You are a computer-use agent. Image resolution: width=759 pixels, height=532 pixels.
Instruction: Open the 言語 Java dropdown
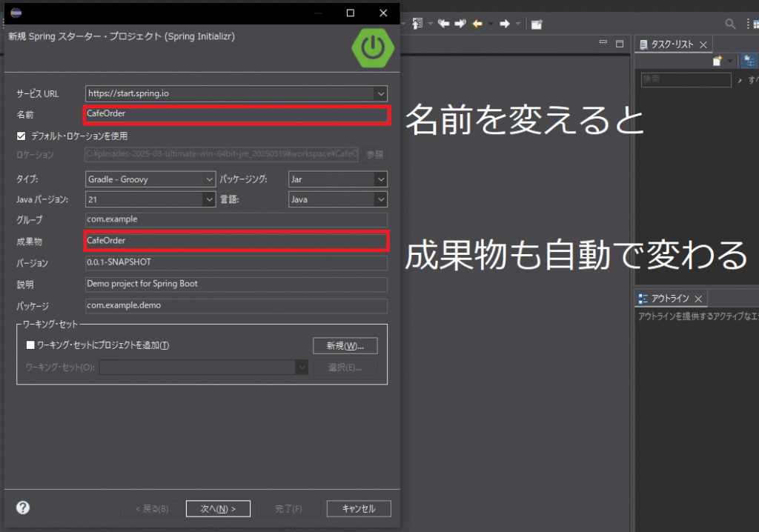point(381,199)
